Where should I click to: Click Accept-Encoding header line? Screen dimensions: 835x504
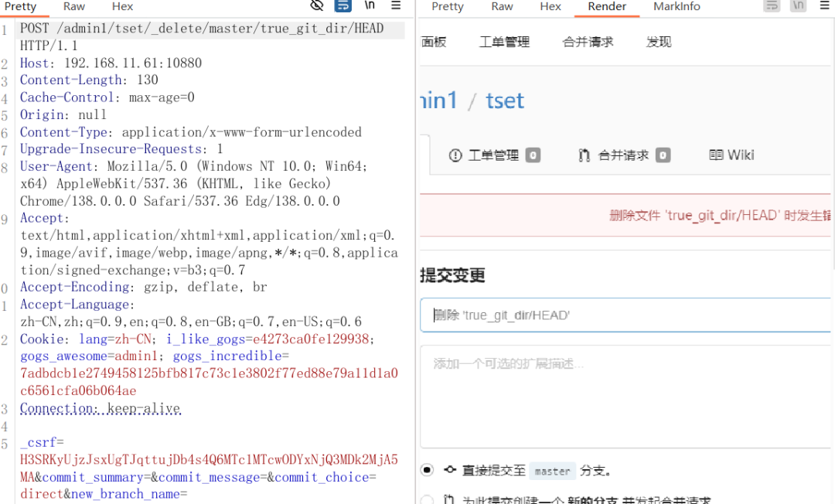(143, 288)
